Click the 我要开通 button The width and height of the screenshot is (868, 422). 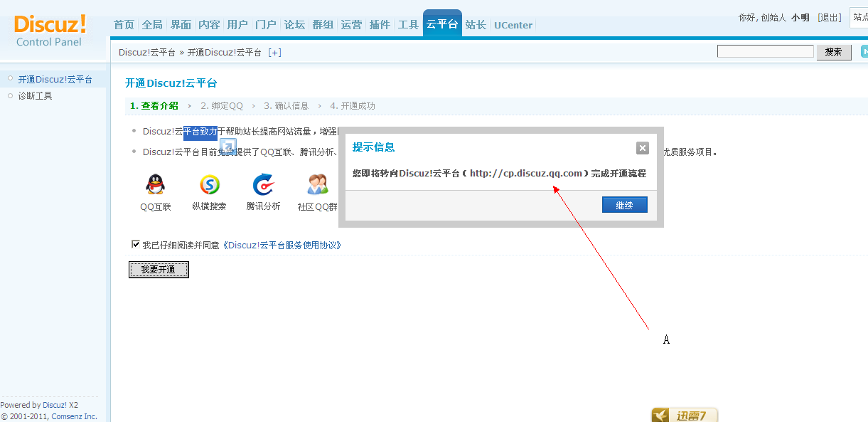[159, 270]
